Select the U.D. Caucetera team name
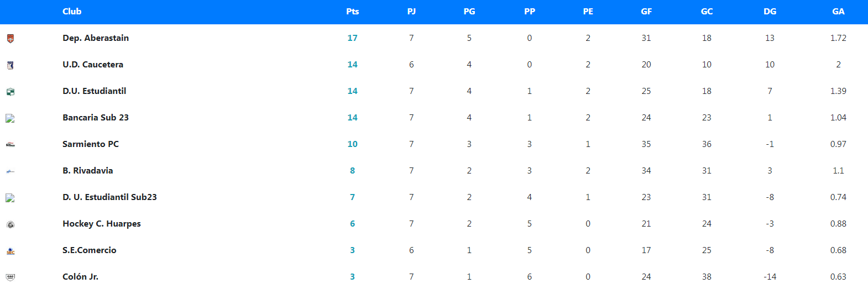The width and height of the screenshot is (868, 294). [x=93, y=65]
